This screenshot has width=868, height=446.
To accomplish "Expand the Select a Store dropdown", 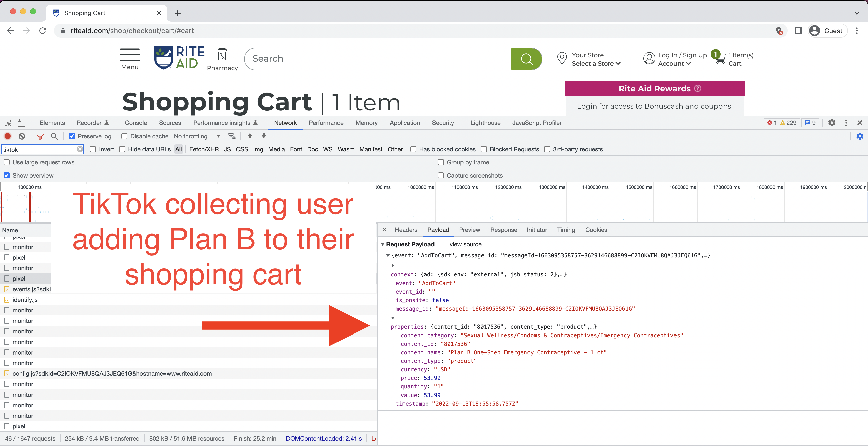I will [x=596, y=63].
